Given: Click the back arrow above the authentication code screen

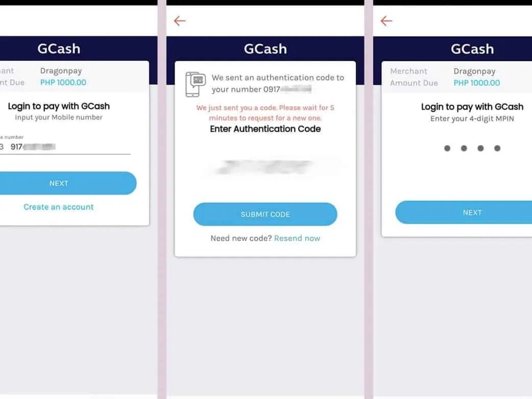Looking at the screenshot, I should [180, 21].
